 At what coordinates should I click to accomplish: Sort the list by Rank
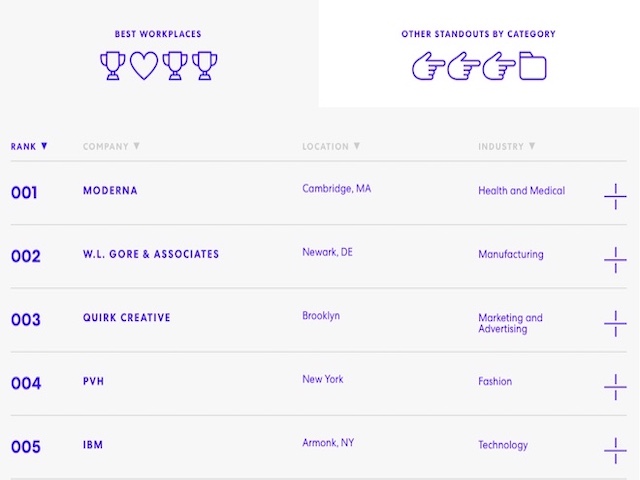coord(29,147)
